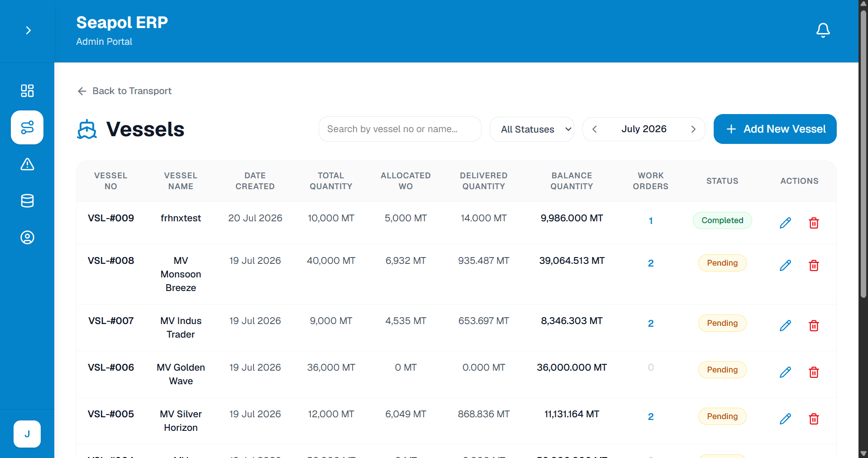This screenshot has height=458, width=868.
Task: Select the transport route icon in sidebar
Action: coord(27,127)
